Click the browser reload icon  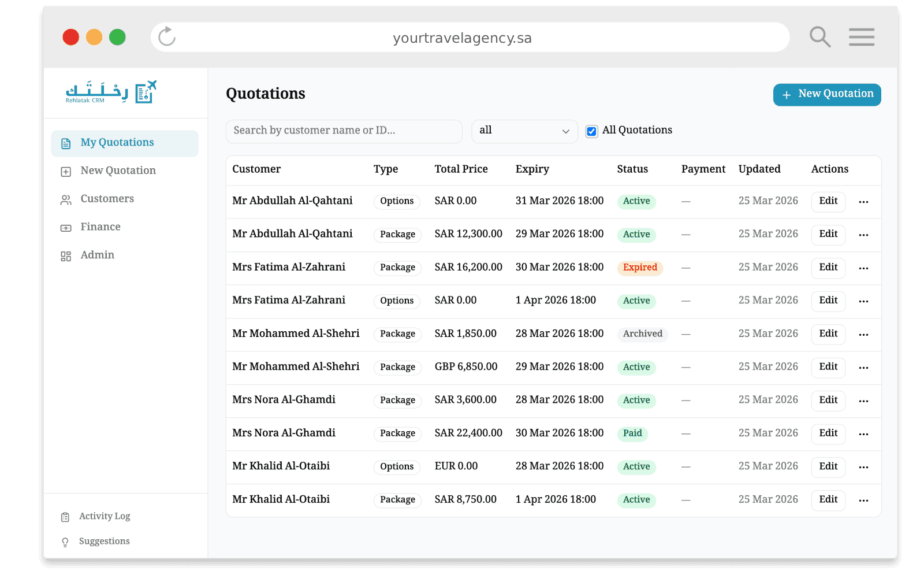coord(167,37)
